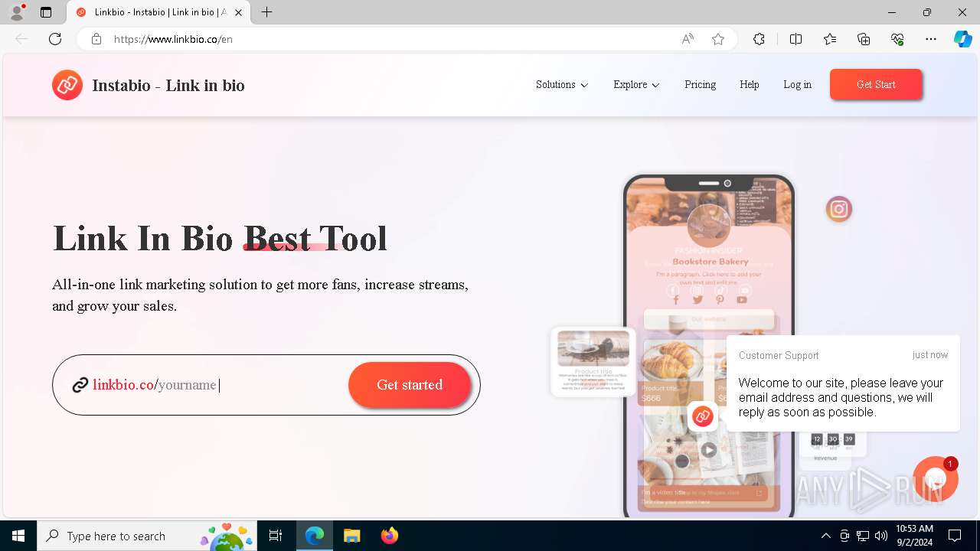Show hidden system tray icons
Image resolution: width=980 pixels, height=551 pixels.
pos(826,536)
